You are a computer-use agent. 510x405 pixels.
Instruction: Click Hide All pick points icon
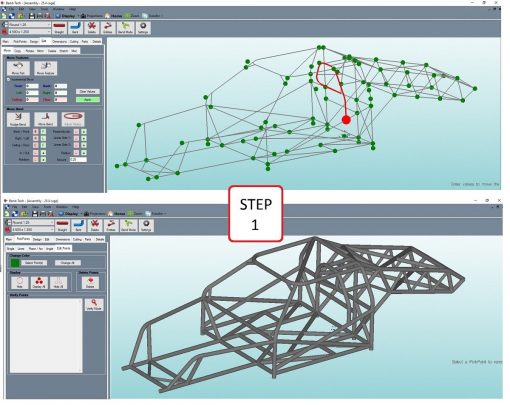point(59,282)
